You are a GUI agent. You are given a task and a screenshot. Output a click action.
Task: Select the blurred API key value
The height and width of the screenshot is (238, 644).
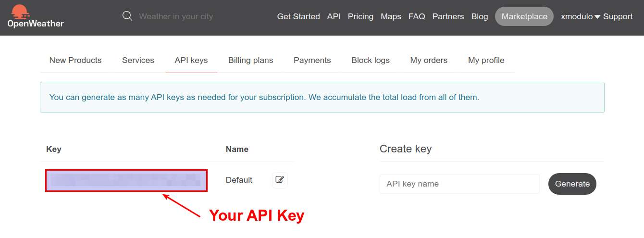[126, 180]
